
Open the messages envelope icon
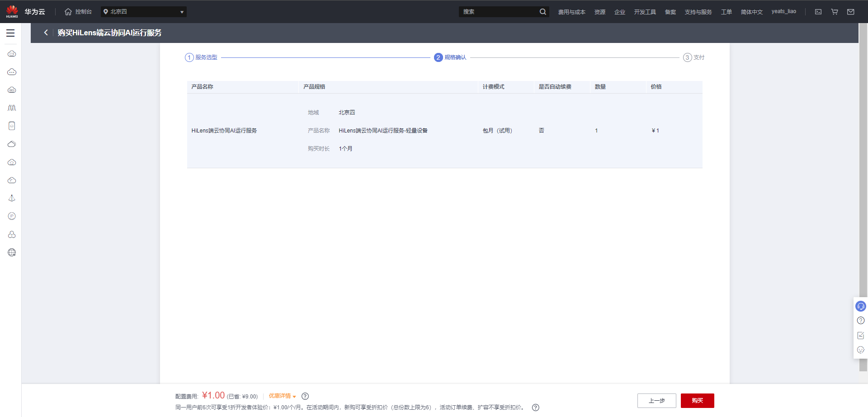(851, 12)
